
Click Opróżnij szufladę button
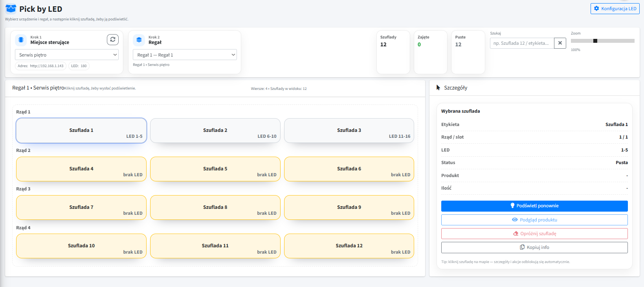pos(534,234)
